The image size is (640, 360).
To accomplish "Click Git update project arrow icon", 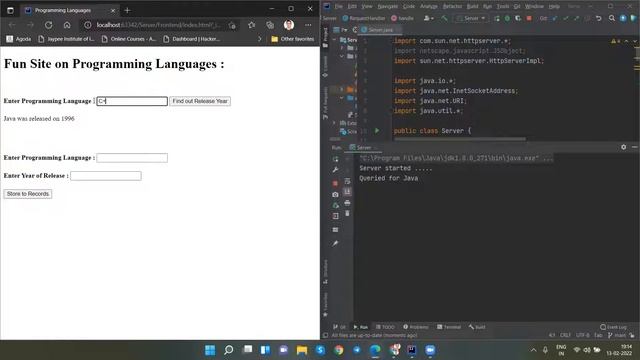I will [555, 18].
